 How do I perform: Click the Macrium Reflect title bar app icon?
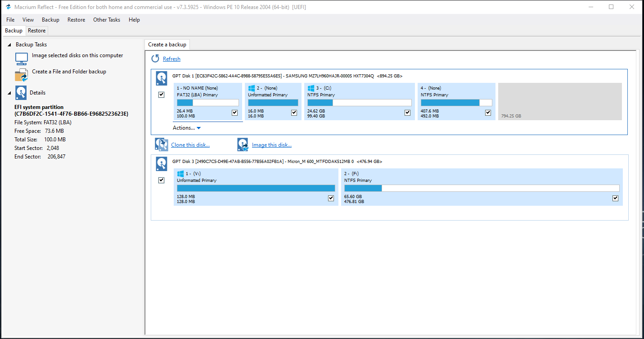pos(8,7)
